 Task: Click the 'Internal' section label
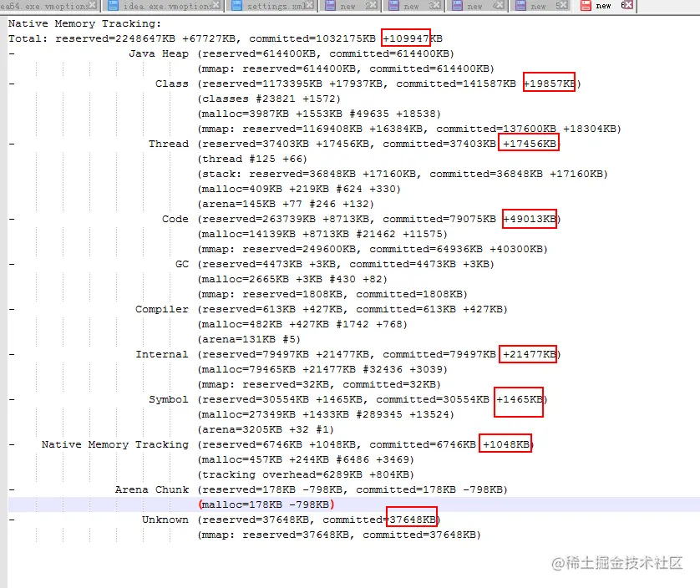[162, 354]
